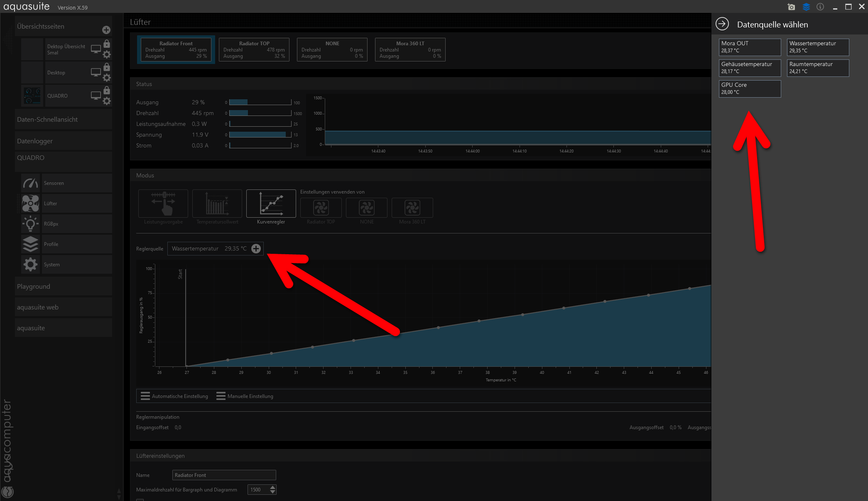The image size is (868, 501).
Task: Click the Name field containing Radiator Front
Action: point(224,475)
